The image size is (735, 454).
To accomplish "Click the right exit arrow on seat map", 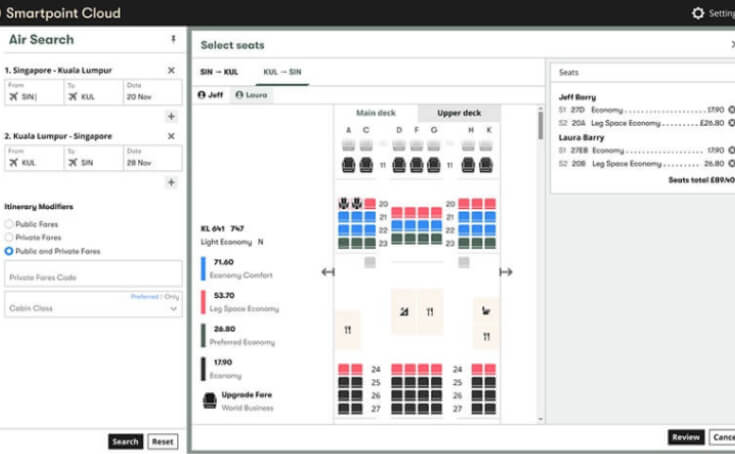I will [506, 272].
